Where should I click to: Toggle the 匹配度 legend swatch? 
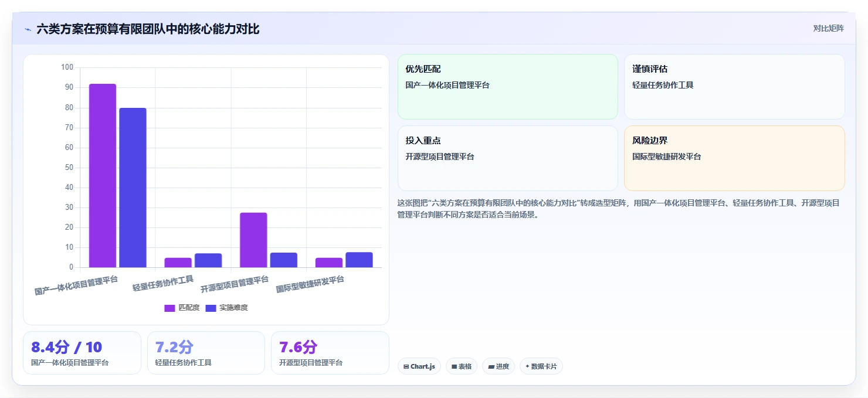point(169,308)
